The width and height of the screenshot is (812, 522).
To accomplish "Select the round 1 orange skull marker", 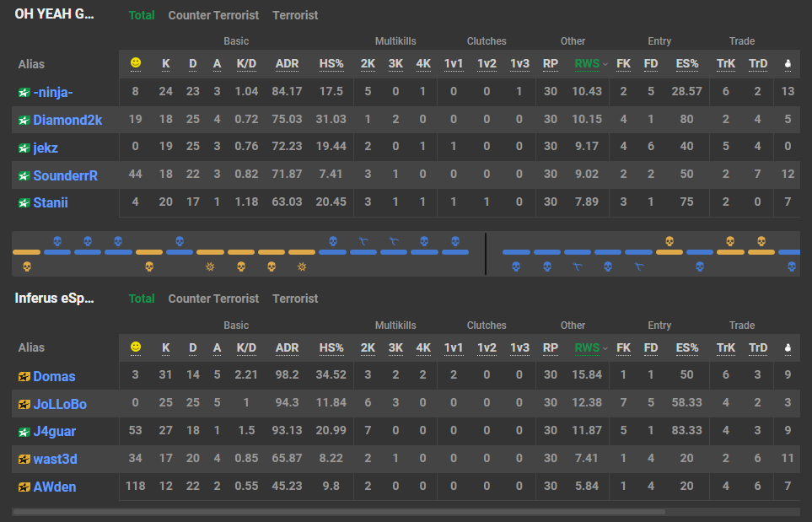I will 27,266.
